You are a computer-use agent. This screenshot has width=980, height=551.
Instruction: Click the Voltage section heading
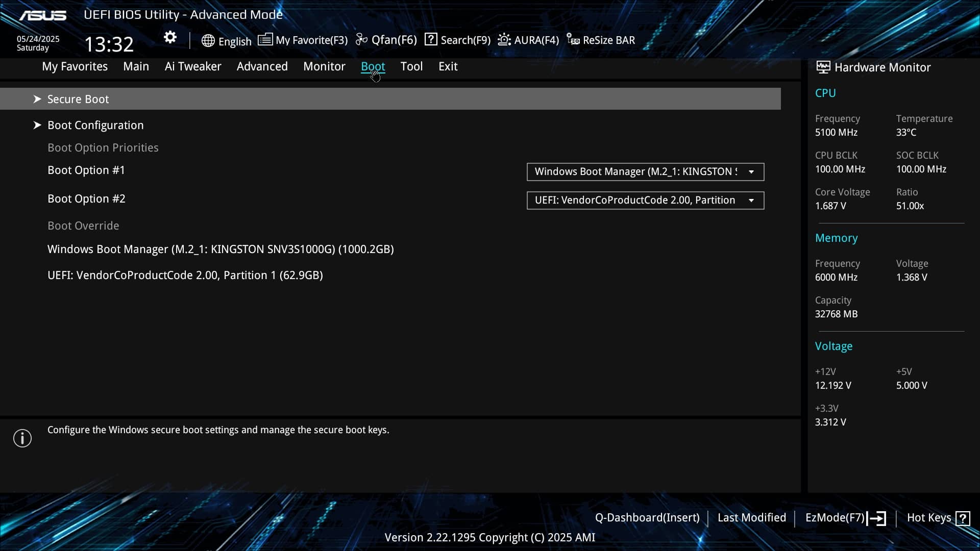click(834, 346)
